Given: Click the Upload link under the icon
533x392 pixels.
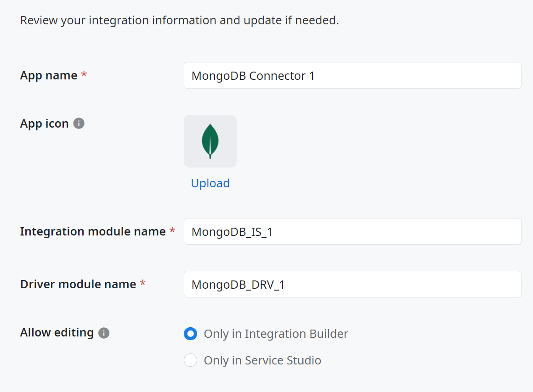Looking at the screenshot, I should 210,183.
